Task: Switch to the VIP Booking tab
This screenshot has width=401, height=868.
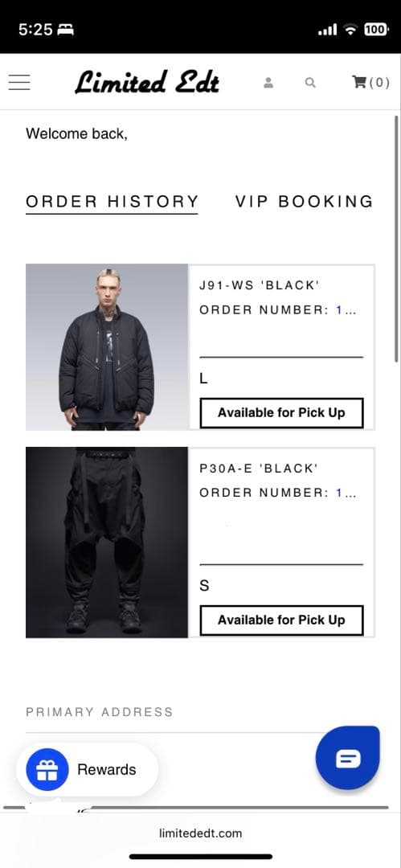Action: pyautogui.click(x=304, y=201)
